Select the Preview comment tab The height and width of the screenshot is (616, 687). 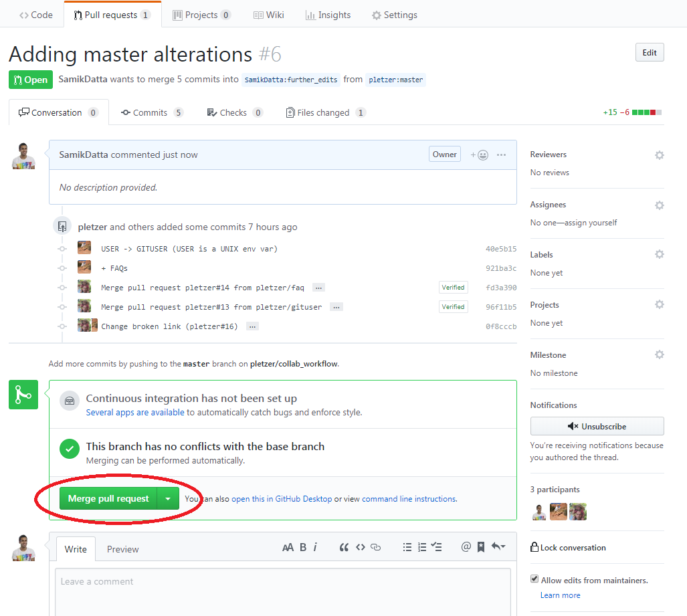pyautogui.click(x=122, y=549)
